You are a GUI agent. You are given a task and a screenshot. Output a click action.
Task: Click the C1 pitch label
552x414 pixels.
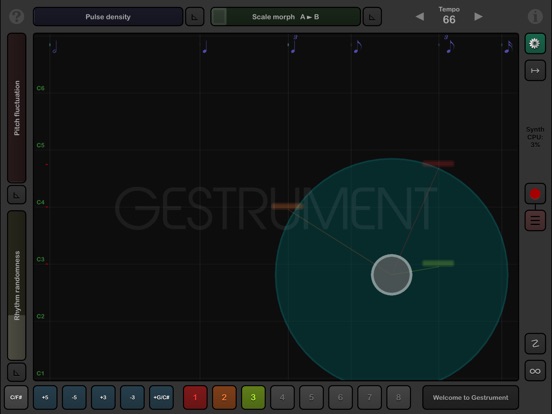coord(40,374)
